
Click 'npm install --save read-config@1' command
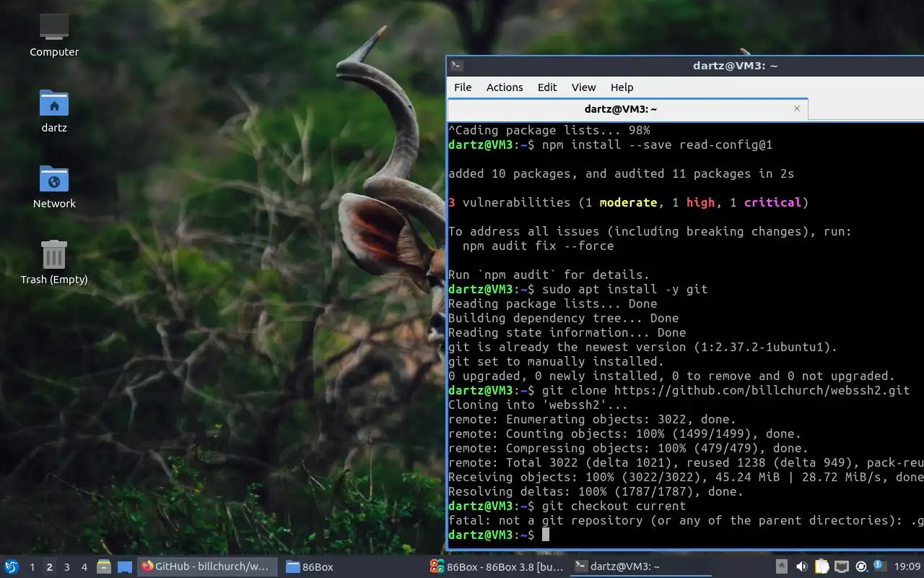tap(657, 144)
